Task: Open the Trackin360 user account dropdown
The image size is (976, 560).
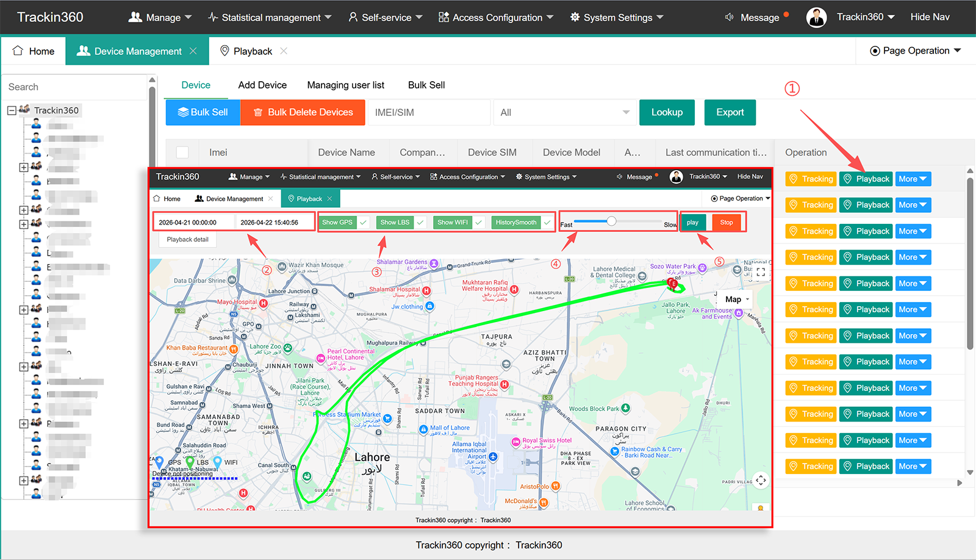Action: [x=866, y=17]
